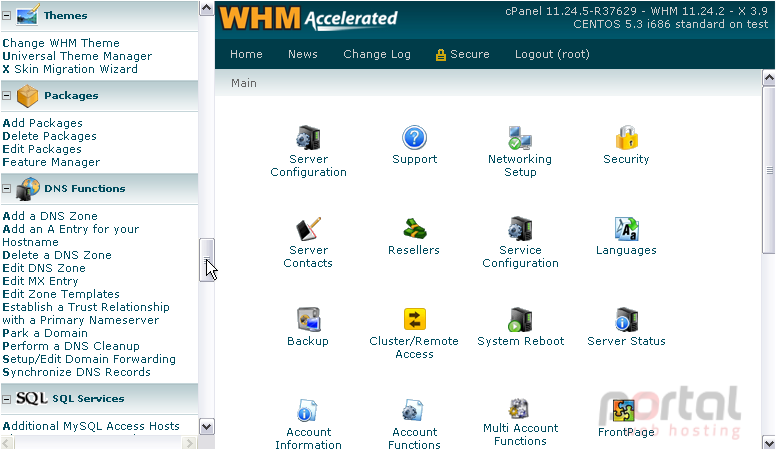Open Change Log in top navigation
Screen dimensions: 776x450
point(377,54)
